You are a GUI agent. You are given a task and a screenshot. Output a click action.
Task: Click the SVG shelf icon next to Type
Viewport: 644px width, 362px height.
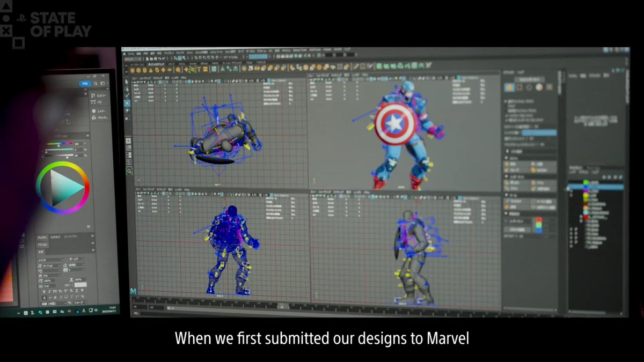click(205, 70)
